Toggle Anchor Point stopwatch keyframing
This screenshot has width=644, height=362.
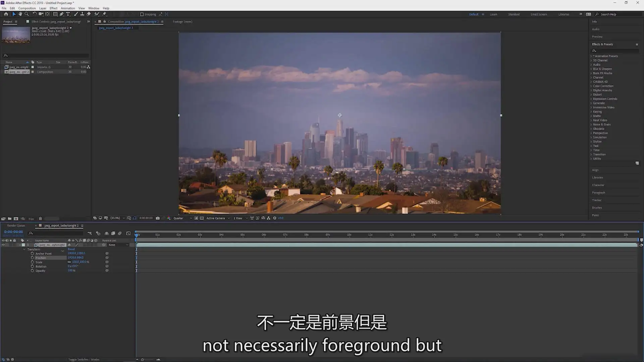[x=33, y=254]
